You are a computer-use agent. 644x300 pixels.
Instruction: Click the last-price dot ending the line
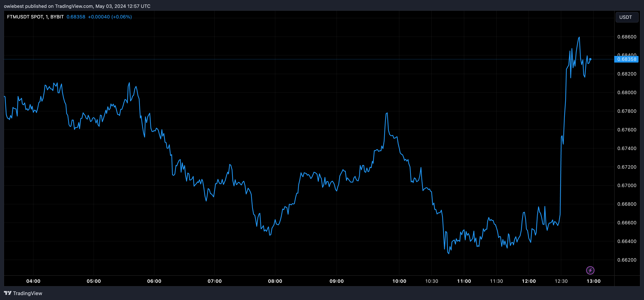[x=590, y=59]
